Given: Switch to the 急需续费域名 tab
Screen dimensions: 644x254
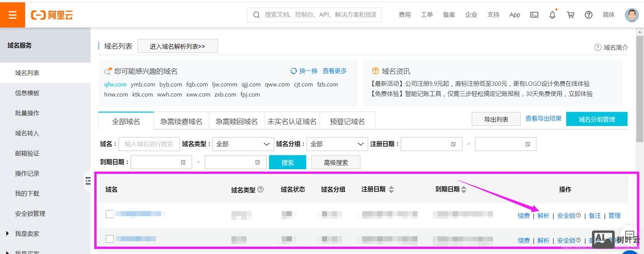Looking at the screenshot, I should [x=181, y=121].
